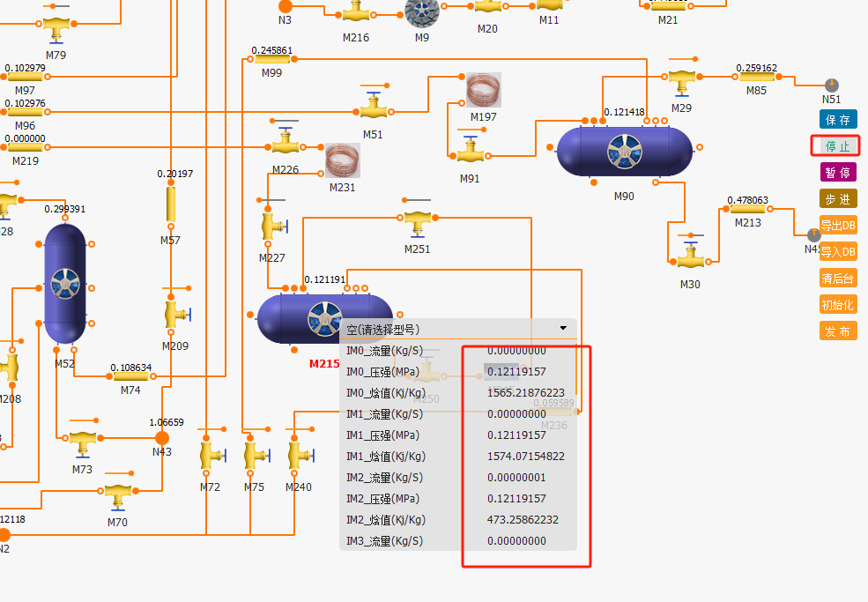
Task: Select pipe segment M219
Action: pos(25,147)
